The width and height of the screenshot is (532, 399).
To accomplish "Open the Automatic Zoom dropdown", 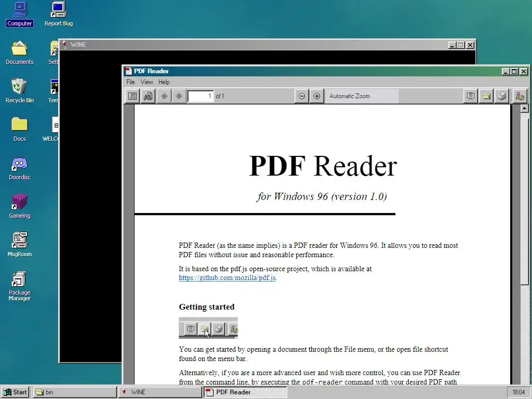I will 362,96.
